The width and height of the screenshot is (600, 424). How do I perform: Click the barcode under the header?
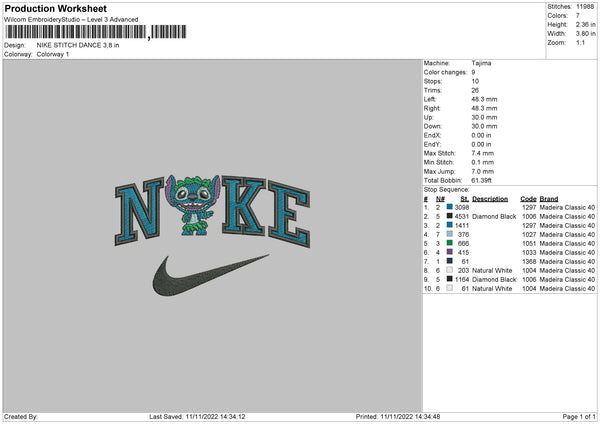[96, 32]
